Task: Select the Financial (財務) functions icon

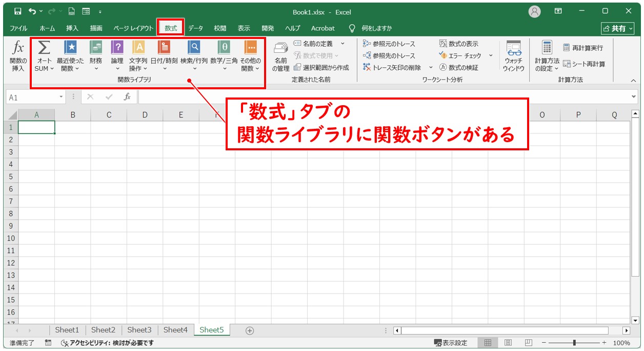Action: 95,48
